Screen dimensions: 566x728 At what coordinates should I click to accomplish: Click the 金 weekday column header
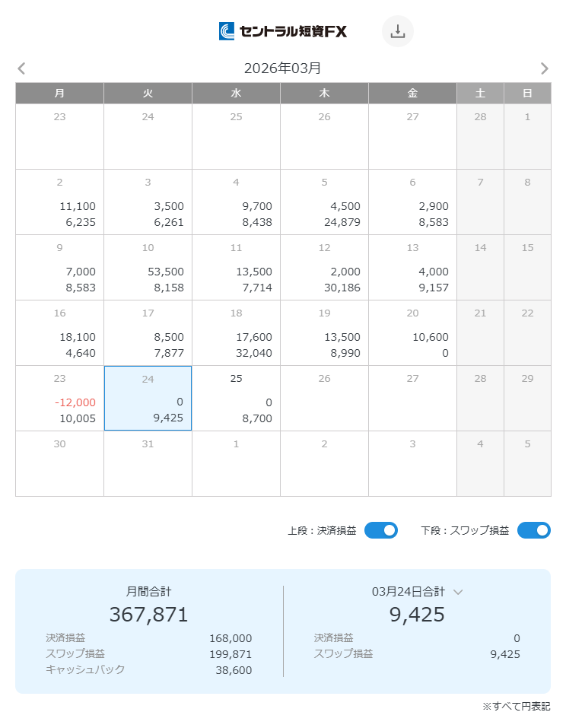coord(412,93)
